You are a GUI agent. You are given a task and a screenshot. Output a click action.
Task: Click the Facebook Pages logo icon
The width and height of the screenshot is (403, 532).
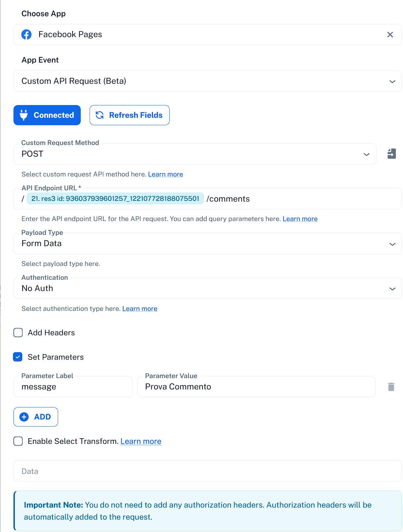pos(27,35)
